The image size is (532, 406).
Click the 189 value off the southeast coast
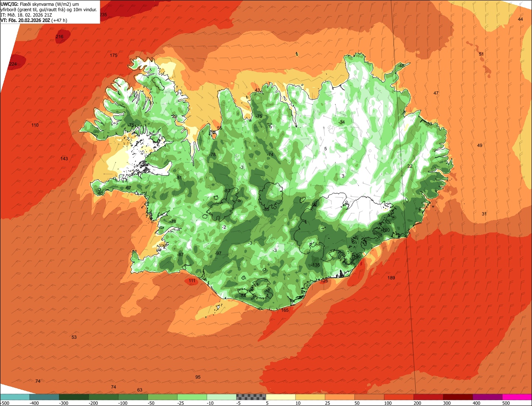391,278
